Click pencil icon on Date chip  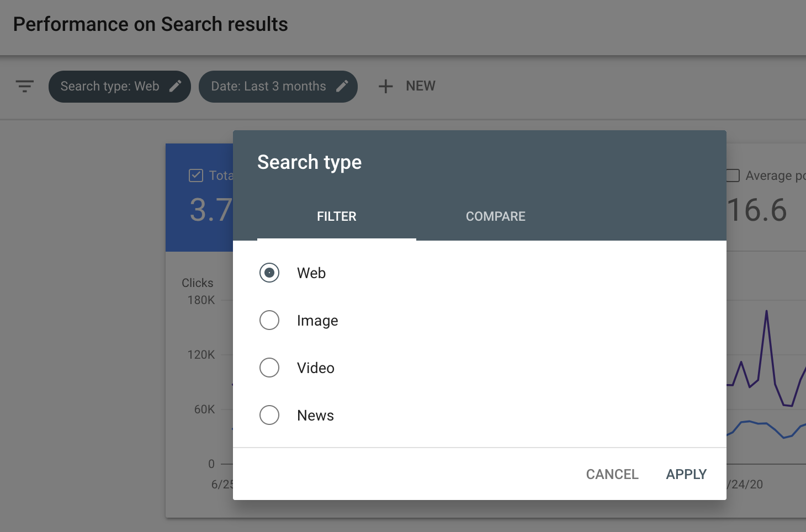pos(342,86)
